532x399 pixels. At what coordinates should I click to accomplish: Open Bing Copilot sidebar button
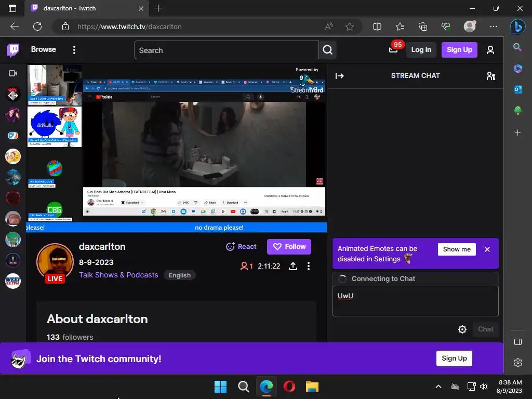click(518, 26)
